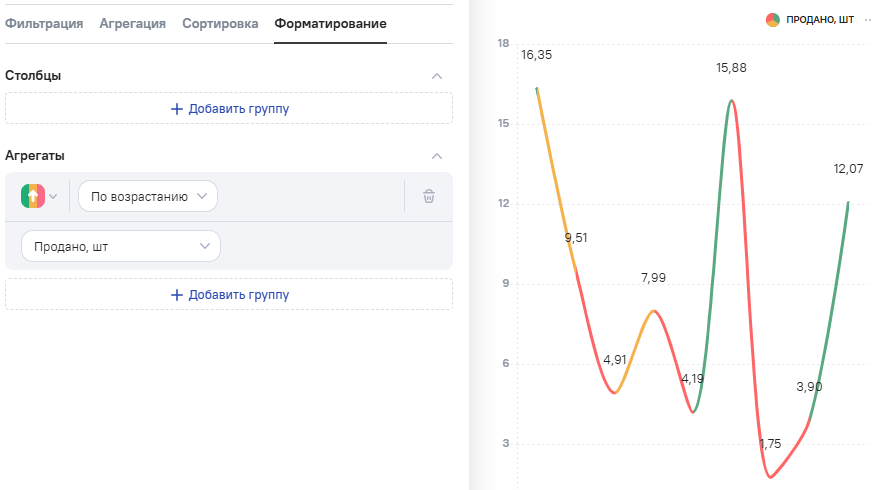Click the color scale formatting icon
Screen dimensions: 886x490
(32, 196)
